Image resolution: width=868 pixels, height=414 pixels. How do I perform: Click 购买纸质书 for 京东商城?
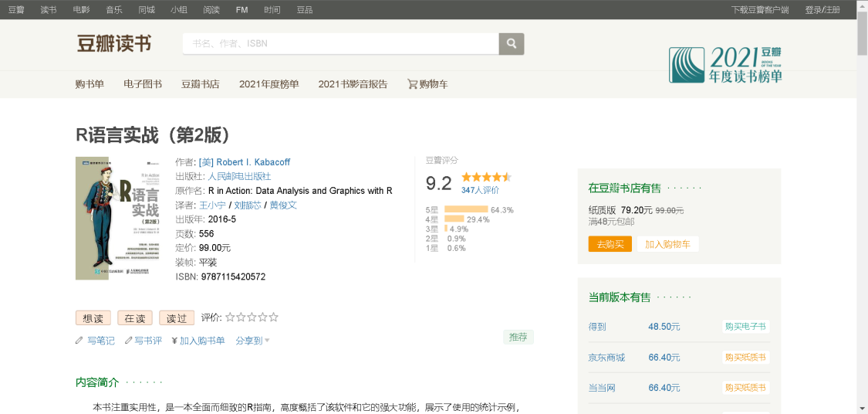[745, 358]
